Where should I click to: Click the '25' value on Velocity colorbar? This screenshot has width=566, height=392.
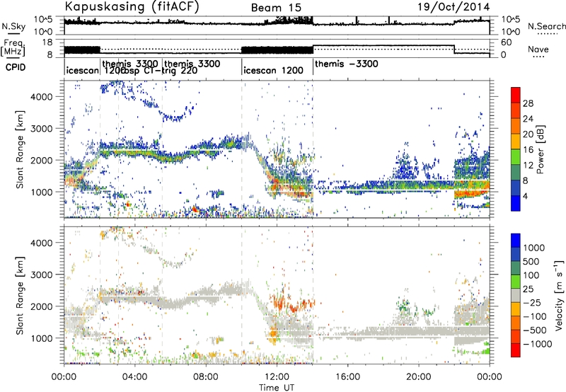click(x=528, y=289)
